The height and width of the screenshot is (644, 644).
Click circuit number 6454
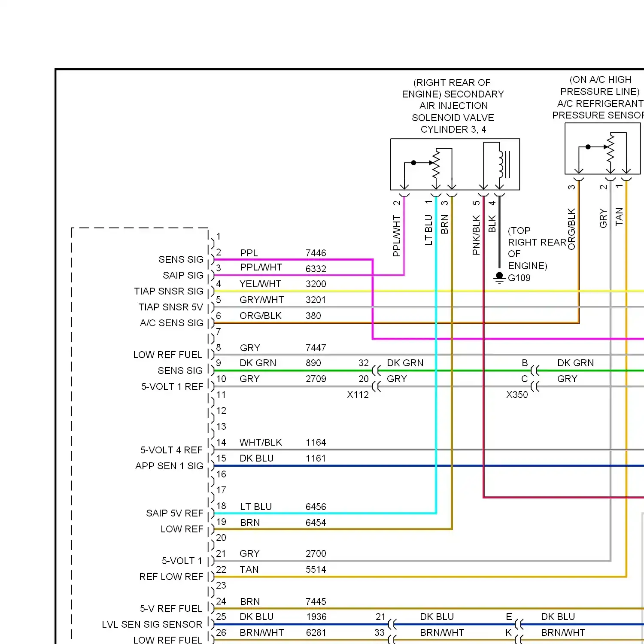tap(316, 522)
